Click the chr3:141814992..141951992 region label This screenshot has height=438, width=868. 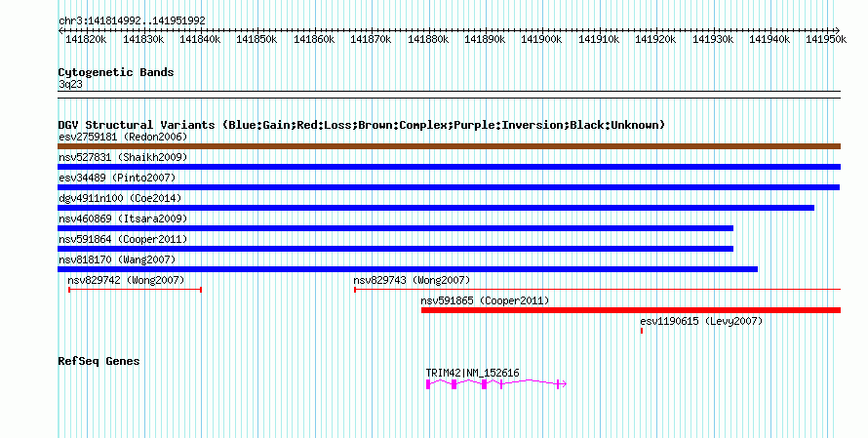pos(132,21)
